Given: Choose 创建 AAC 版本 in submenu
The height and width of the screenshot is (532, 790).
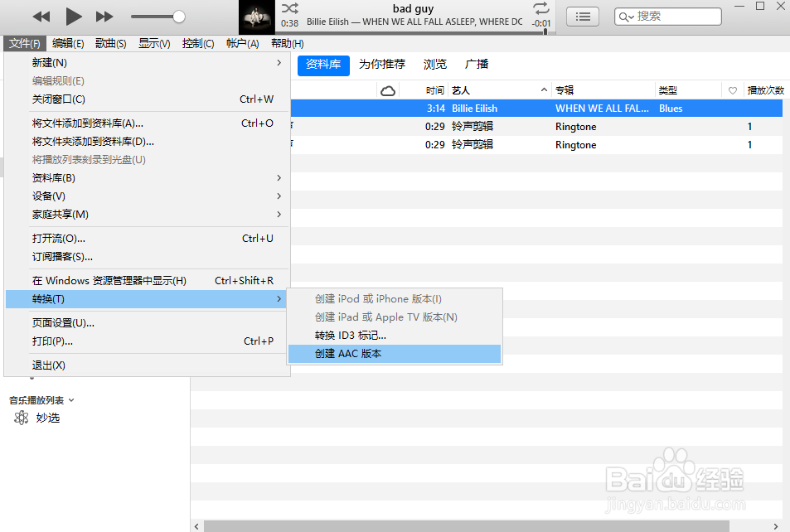Looking at the screenshot, I should click(x=395, y=354).
